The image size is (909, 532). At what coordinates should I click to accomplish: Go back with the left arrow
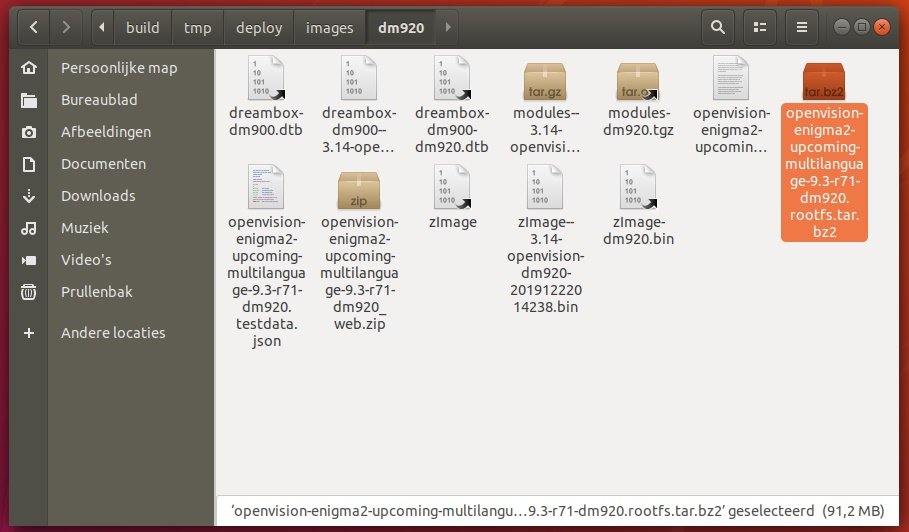33,28
